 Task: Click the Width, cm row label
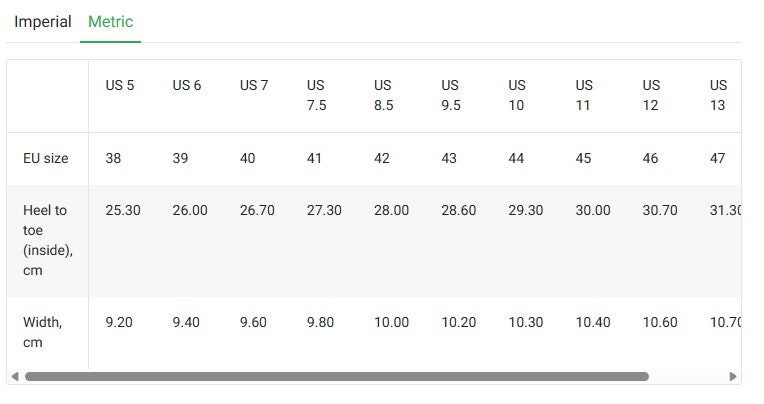click(x=42, y=332)
